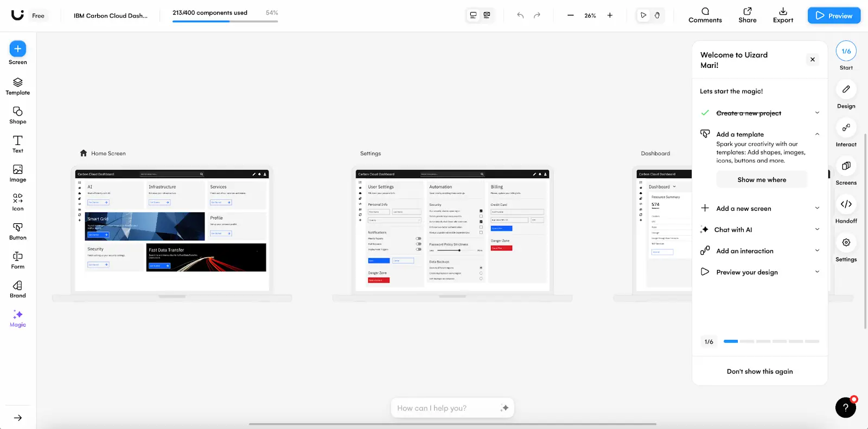The width and height of the screenshot is (868, 429).
Task: Expand the Add a new screen item
Action: click(x=817, y=208)
